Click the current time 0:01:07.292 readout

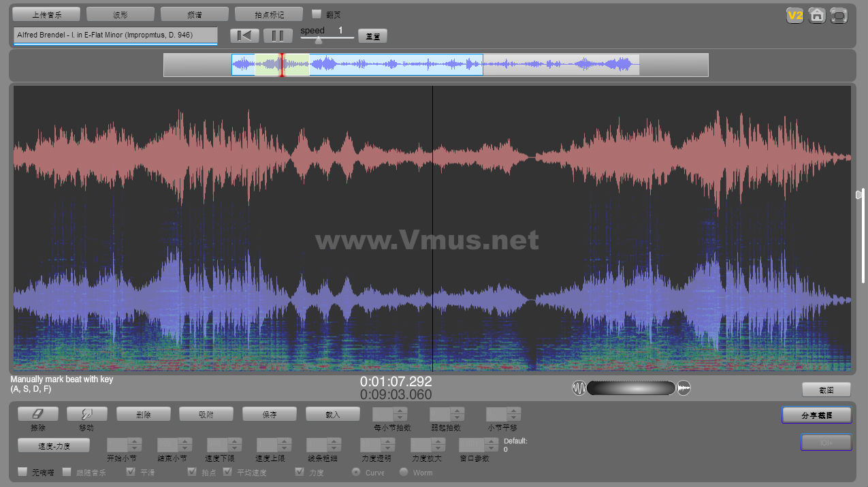pos(396,381)
